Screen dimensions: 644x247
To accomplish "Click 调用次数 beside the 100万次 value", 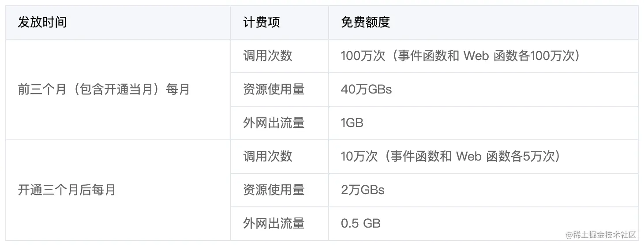I will [x=268, y=56].
